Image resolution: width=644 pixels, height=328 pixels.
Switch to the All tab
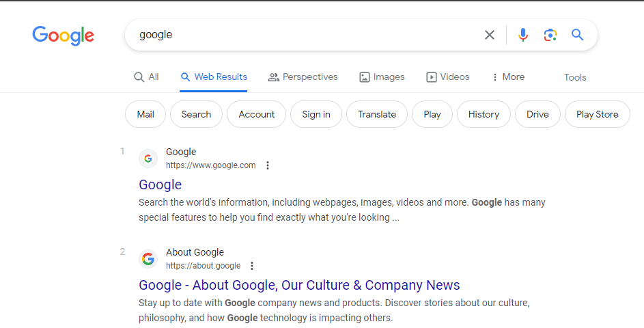tap(147, 77)
